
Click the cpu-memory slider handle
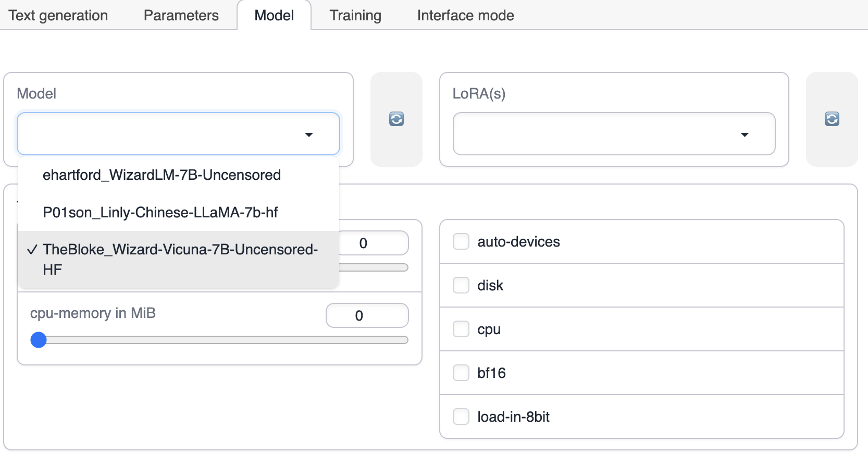tap(39, 340)
